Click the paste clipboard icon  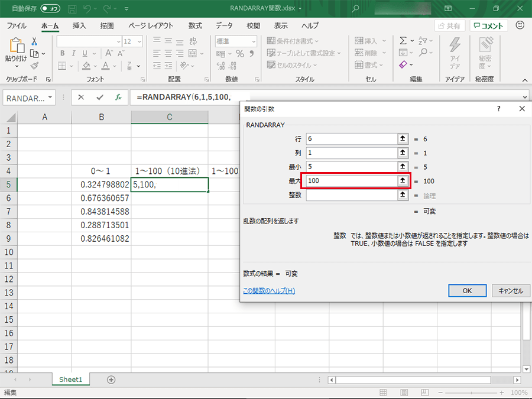16,46
